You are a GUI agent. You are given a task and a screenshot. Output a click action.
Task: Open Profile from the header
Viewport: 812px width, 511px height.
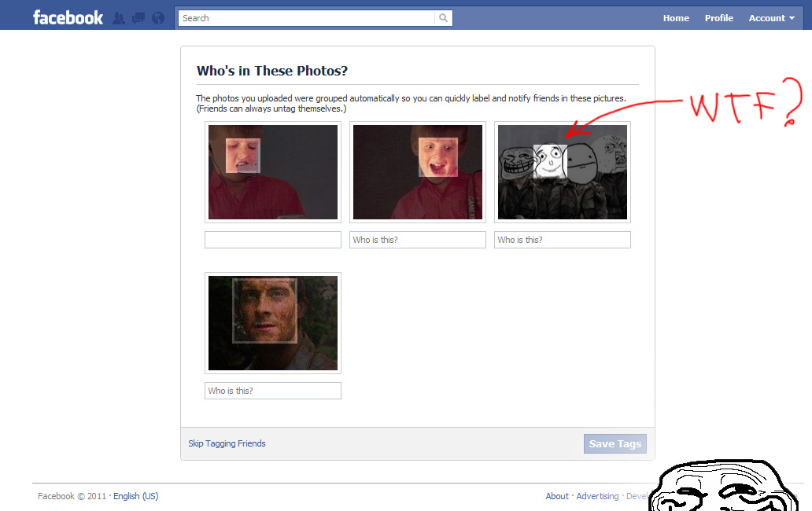pos(719,18)
